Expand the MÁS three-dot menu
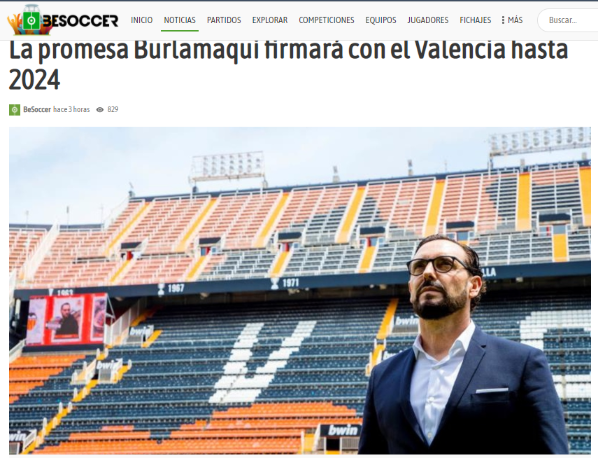 pos(512,20)
